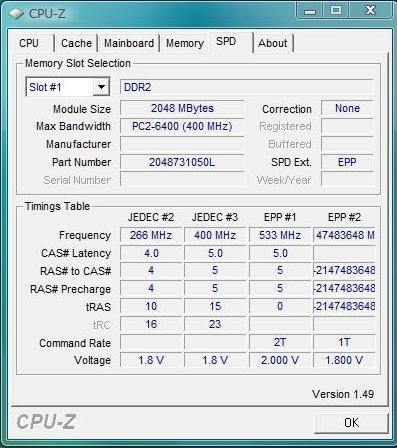The image size is (397, 448).
Task: Click the Correction value None
Action: pos(347,108)
